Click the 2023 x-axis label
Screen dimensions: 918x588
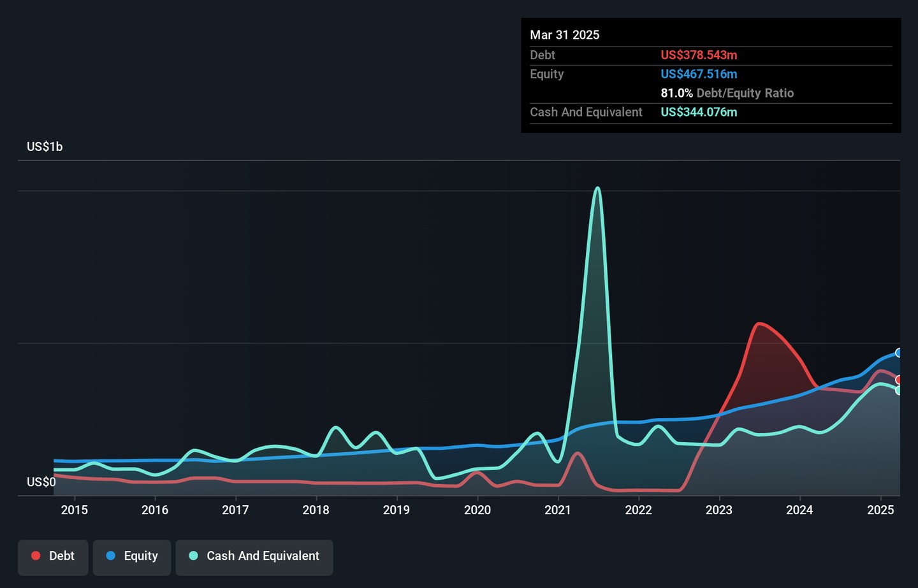point(719,510)
